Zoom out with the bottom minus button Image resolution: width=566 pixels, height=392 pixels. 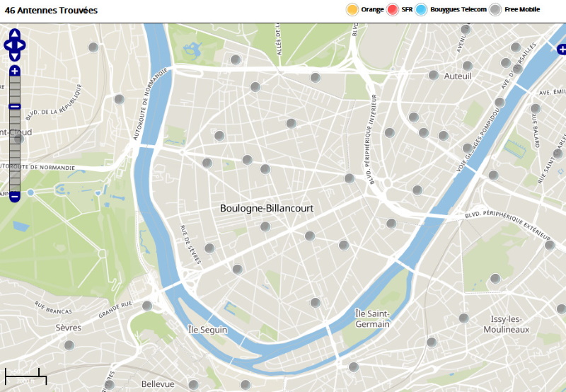click(15, 196)
